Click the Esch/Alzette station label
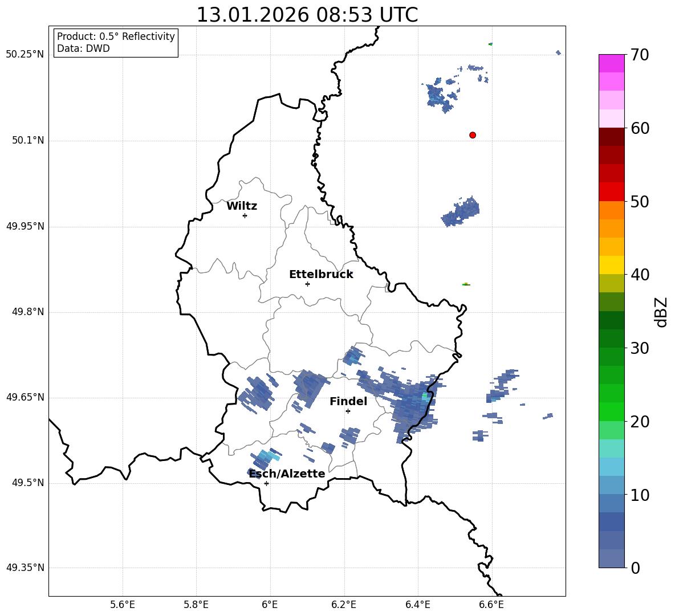 [287, 474]
